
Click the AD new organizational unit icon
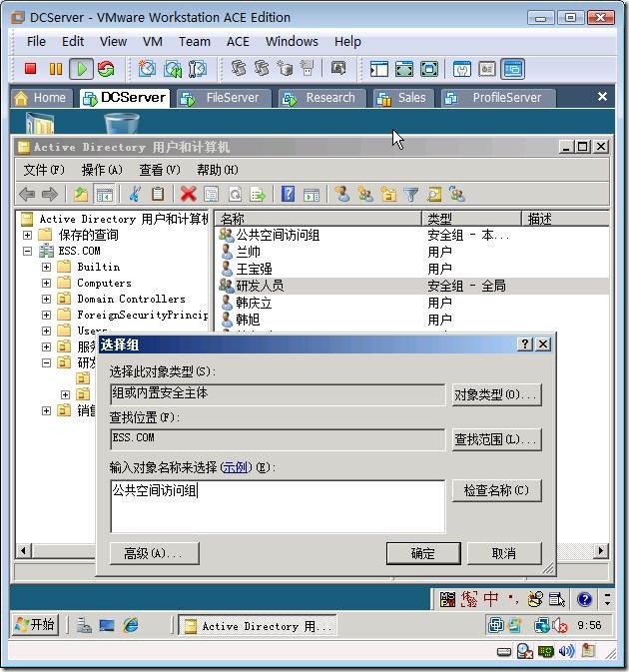tap(388, 194)
